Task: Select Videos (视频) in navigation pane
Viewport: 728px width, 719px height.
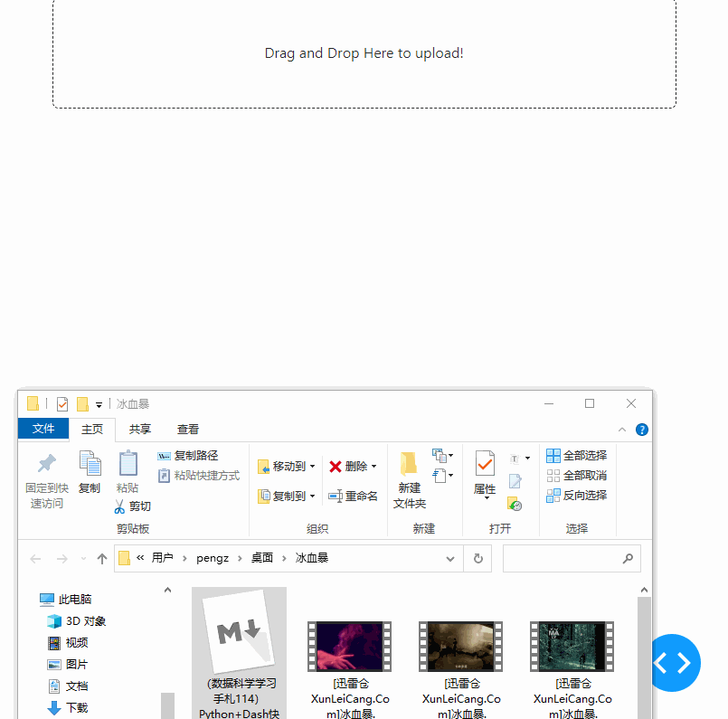Action: tap(68, 643)
